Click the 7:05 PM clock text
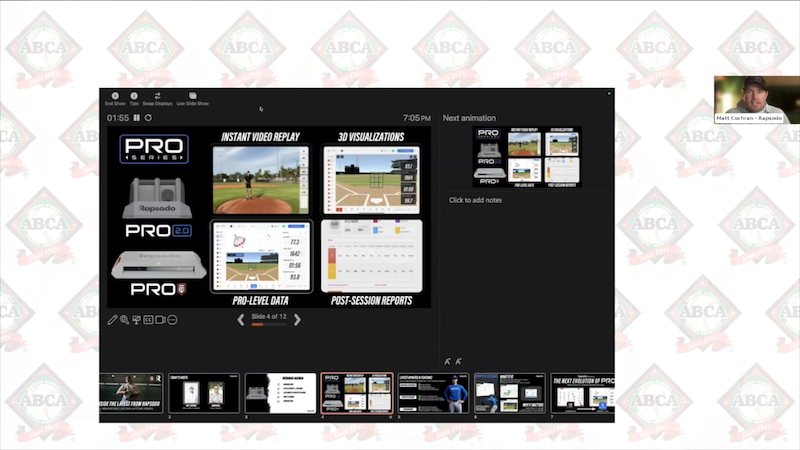Screen dimensions: 800x450 point(417,118)
